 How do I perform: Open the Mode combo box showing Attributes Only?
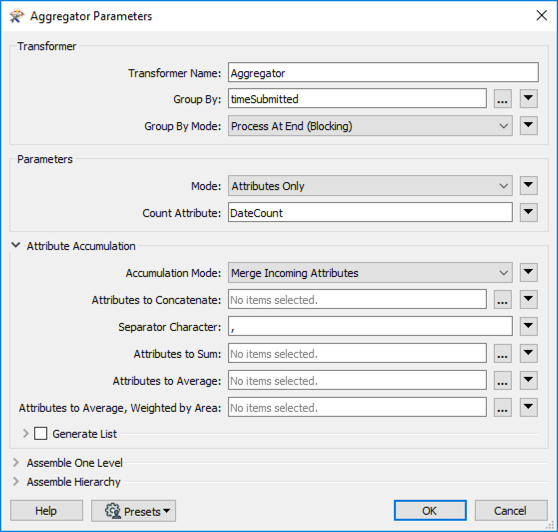click(x=370, y=185)
